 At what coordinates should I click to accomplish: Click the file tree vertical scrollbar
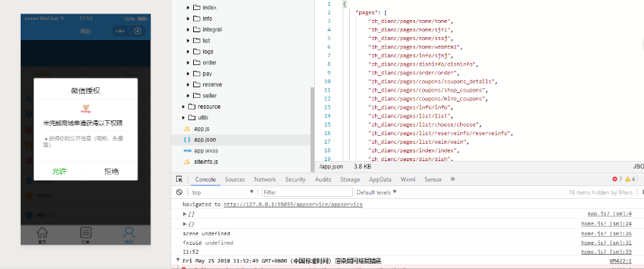[313, 129]
